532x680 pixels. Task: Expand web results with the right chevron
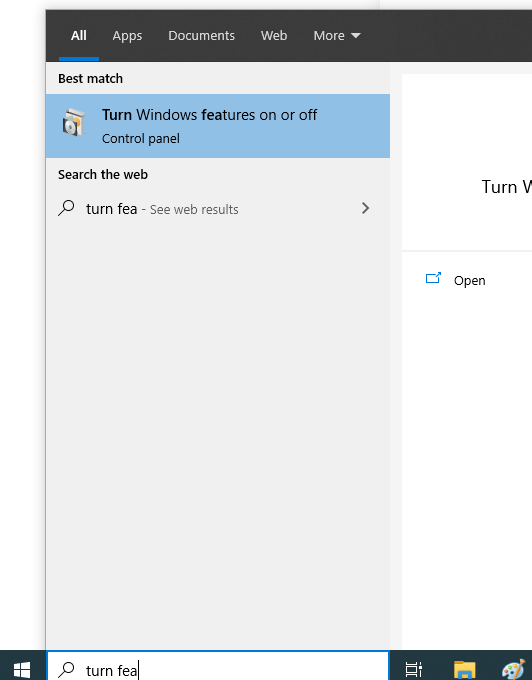click(366, 208)
